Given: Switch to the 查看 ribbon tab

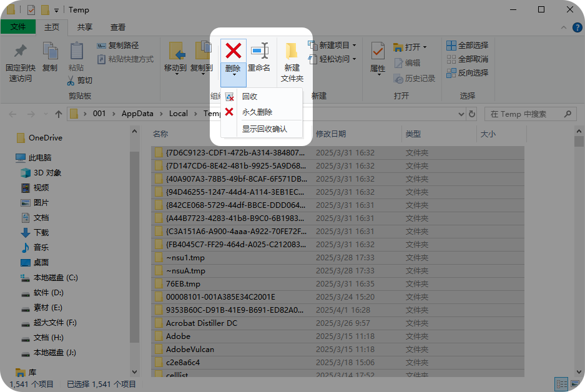Looking at the screenshot, I should [118, 27].
